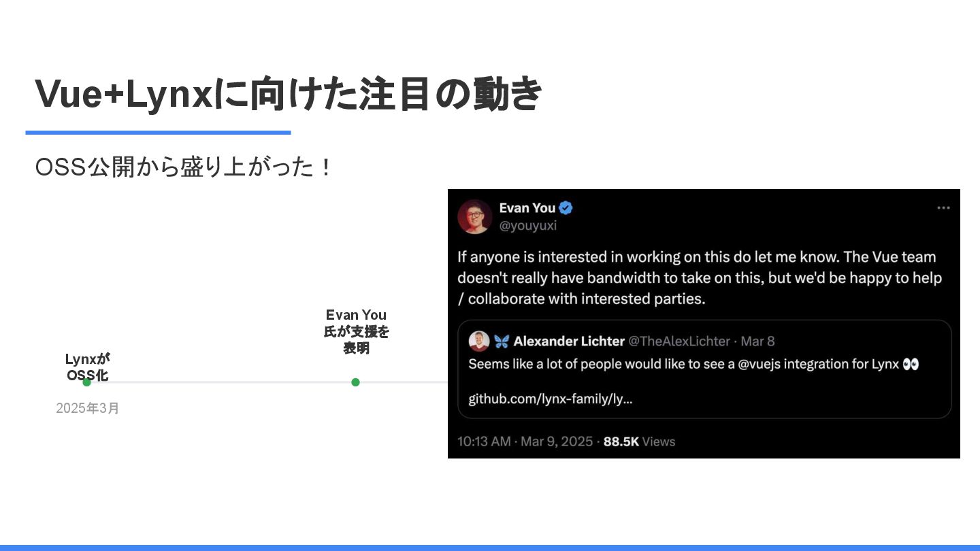
Task: Click the slide title Vue+Lynxに向けた注目の動き
Action: [x=288, y=93]
